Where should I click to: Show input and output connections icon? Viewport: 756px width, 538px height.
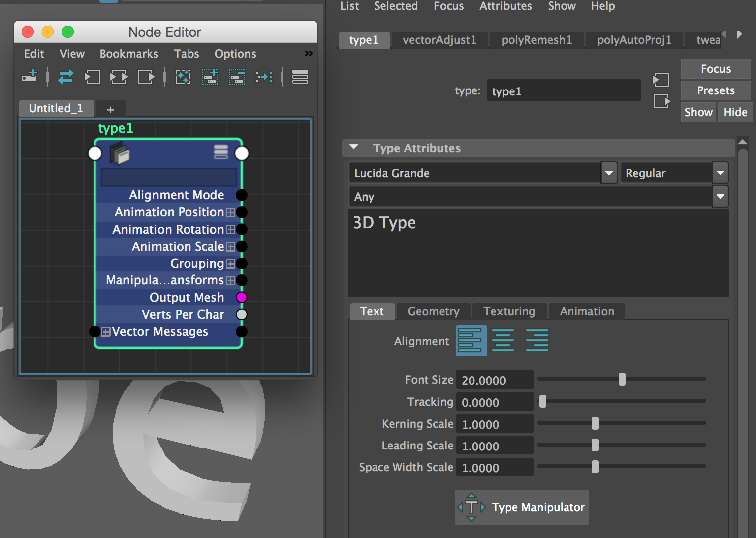pos(119,77)
